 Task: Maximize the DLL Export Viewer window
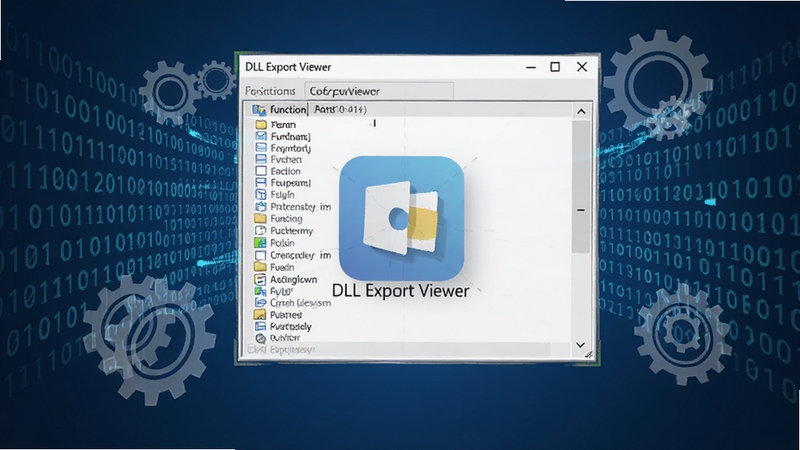click(x=555, y=67)
